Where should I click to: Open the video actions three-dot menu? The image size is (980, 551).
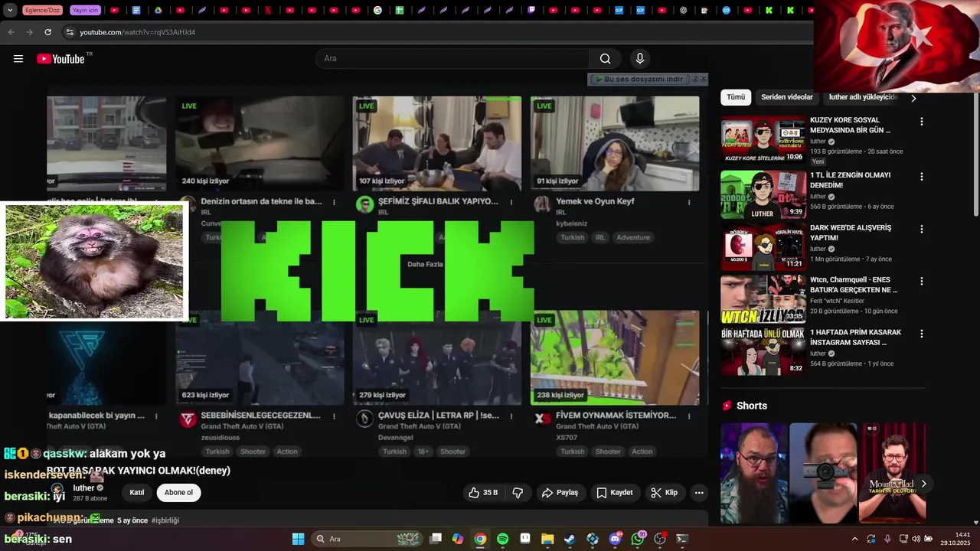(x=699, y=493)
